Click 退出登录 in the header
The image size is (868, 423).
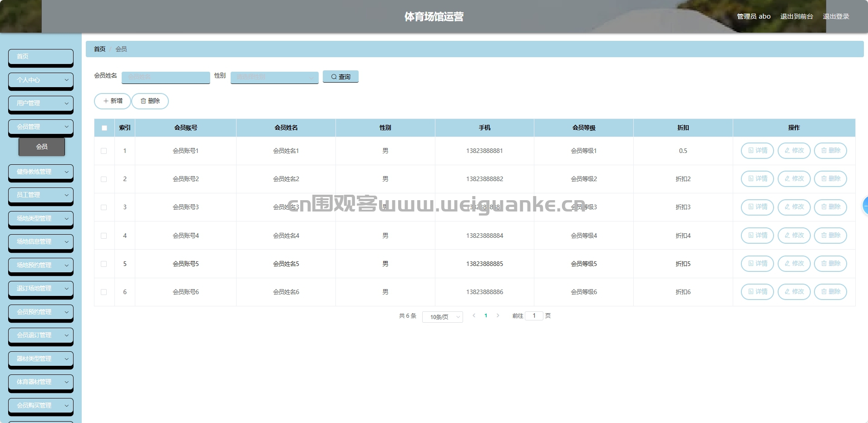pos(836,16)
